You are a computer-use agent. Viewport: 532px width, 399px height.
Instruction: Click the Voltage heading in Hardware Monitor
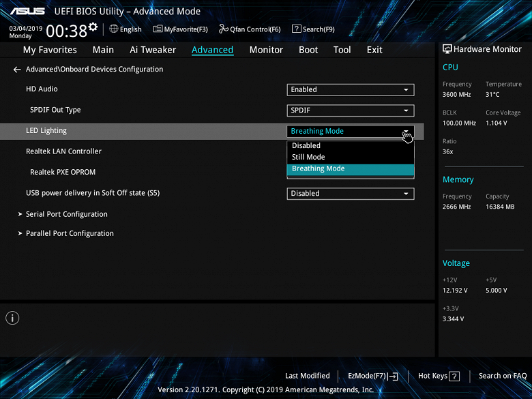click(x=456, y=263)
